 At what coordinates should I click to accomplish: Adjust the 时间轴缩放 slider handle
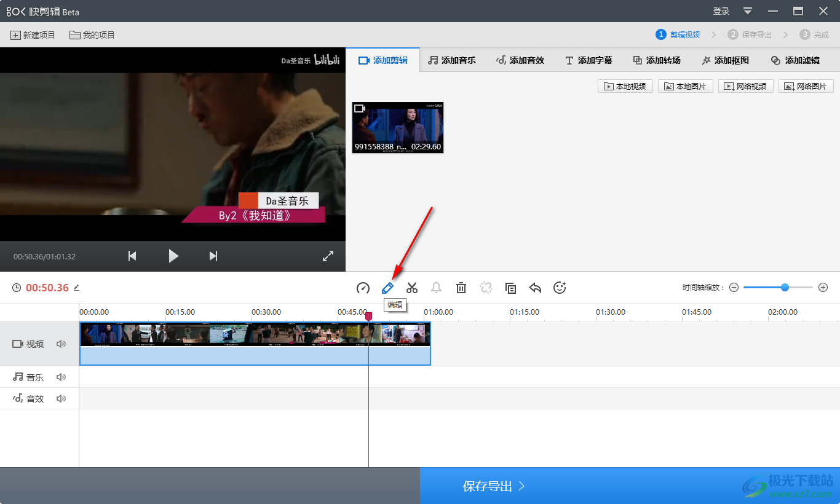point(785,288)
